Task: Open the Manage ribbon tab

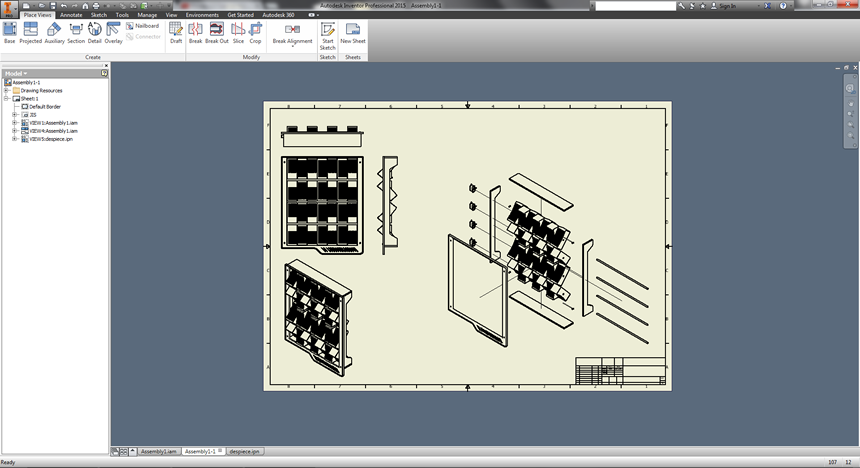Action: click(x=146, y=15)
